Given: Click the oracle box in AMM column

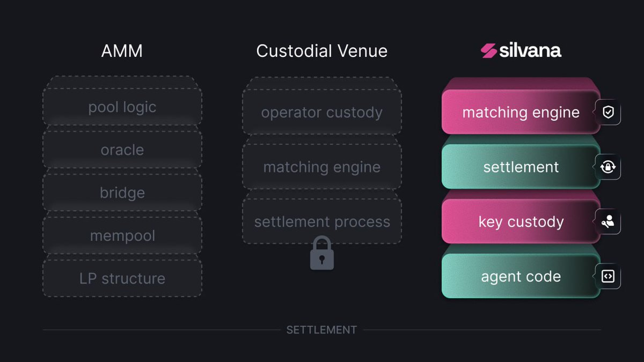Looking at the screenshot, I should coord(122,149).
